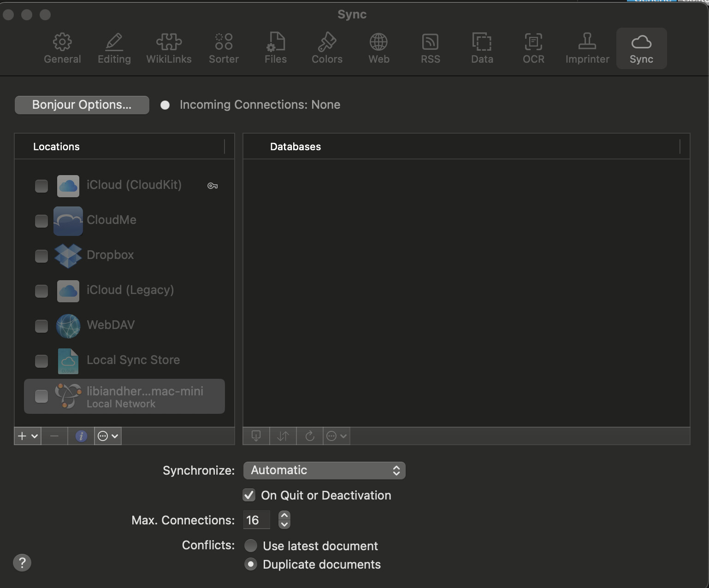Click the incoming connections status dot
The image size is (709, 588).
click(165, 105)
